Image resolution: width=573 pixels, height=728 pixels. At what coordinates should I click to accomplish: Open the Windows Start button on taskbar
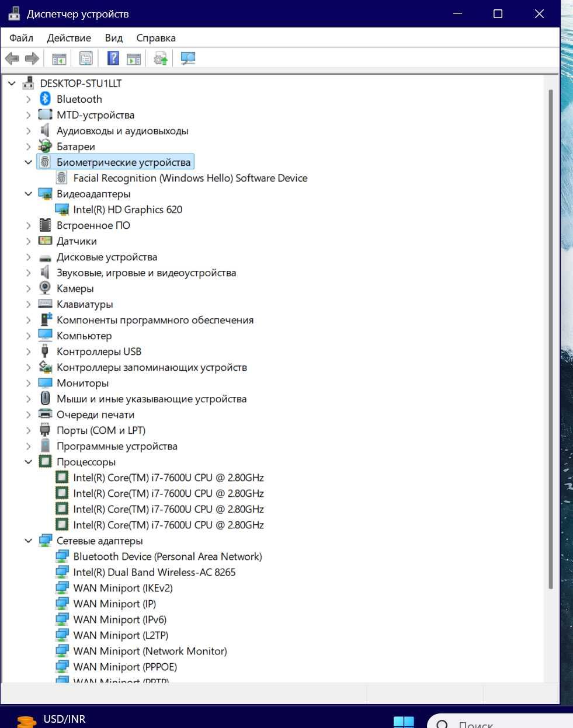point(404,722)
